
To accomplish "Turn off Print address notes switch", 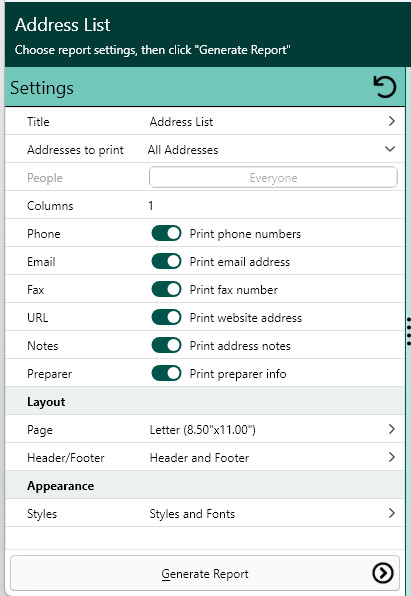I will (166, 346).
